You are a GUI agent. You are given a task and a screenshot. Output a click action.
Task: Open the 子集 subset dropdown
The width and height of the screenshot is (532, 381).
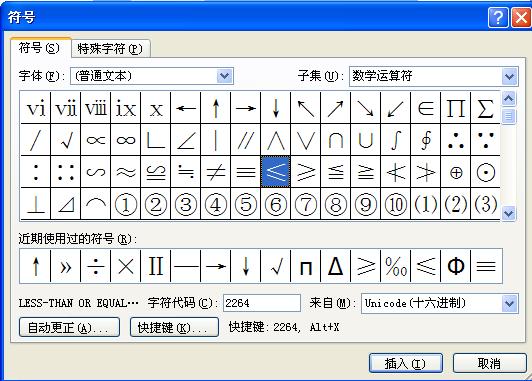click(510, 76)
